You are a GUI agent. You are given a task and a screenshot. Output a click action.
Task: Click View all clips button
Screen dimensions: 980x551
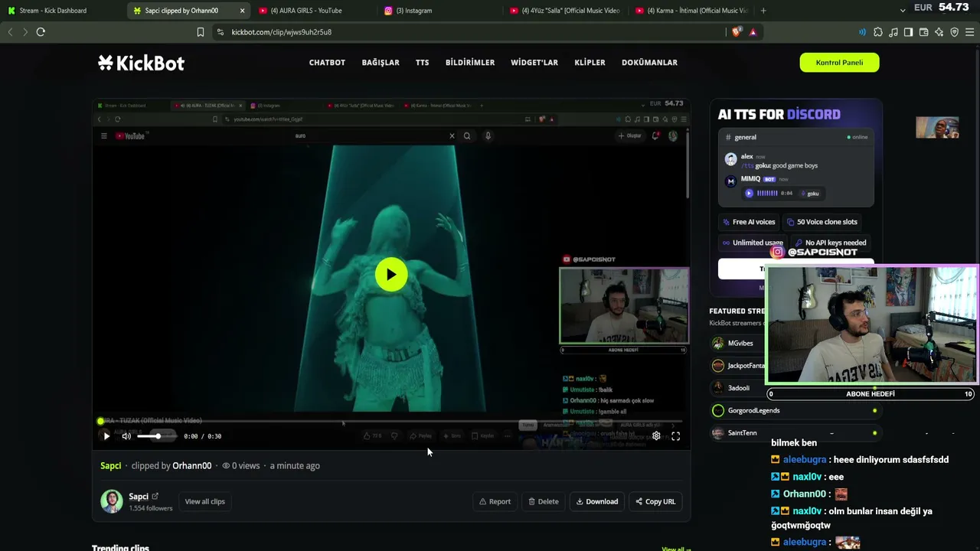point(205,502)
